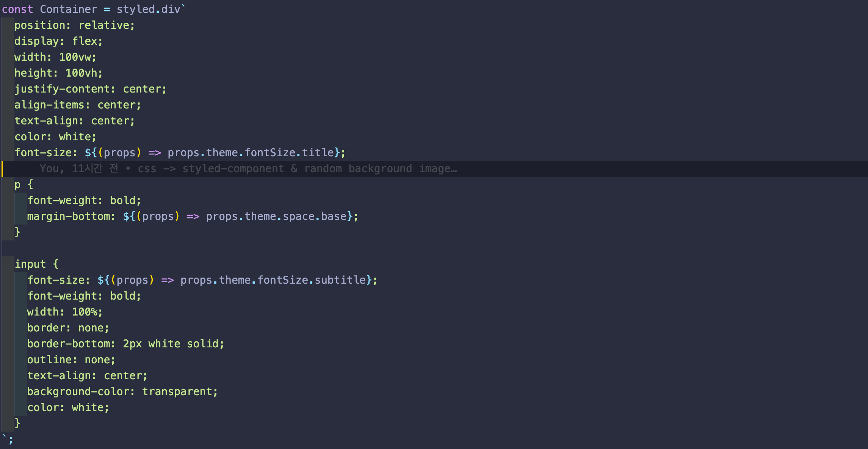Click the GitLens blame annotation text
This screenshot has width=868, height=449.
click(x=248, y=169)
